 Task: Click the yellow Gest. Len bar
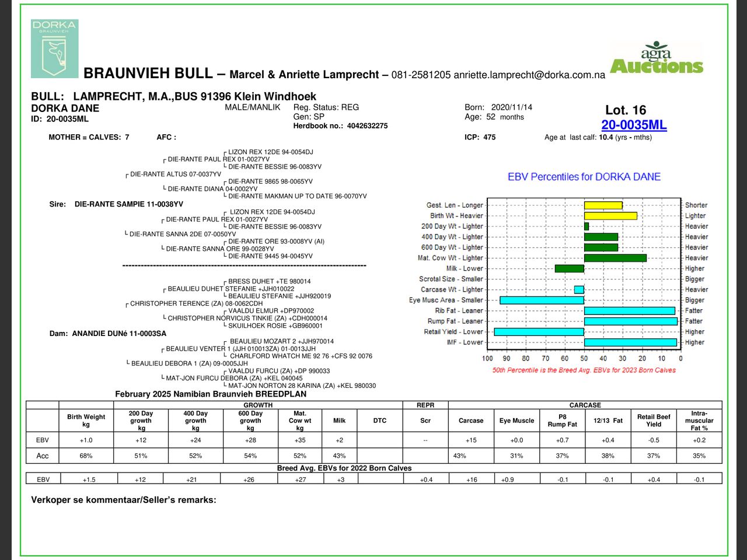603,205
